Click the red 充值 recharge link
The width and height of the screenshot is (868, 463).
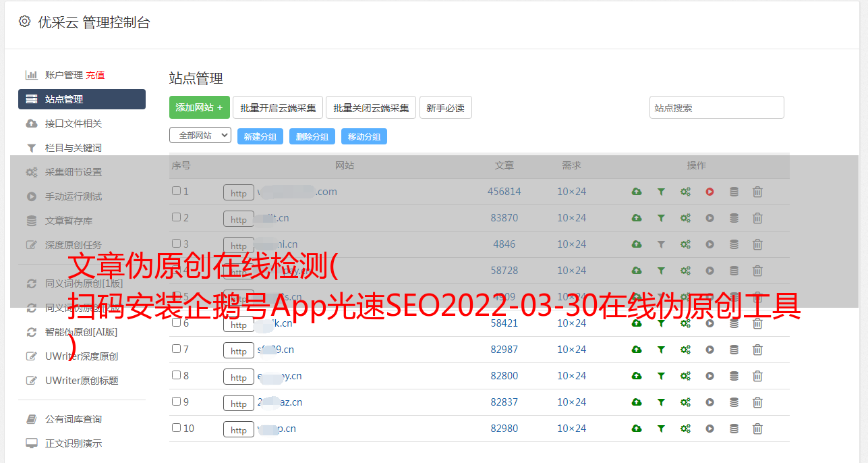click(x=95, y=75)
